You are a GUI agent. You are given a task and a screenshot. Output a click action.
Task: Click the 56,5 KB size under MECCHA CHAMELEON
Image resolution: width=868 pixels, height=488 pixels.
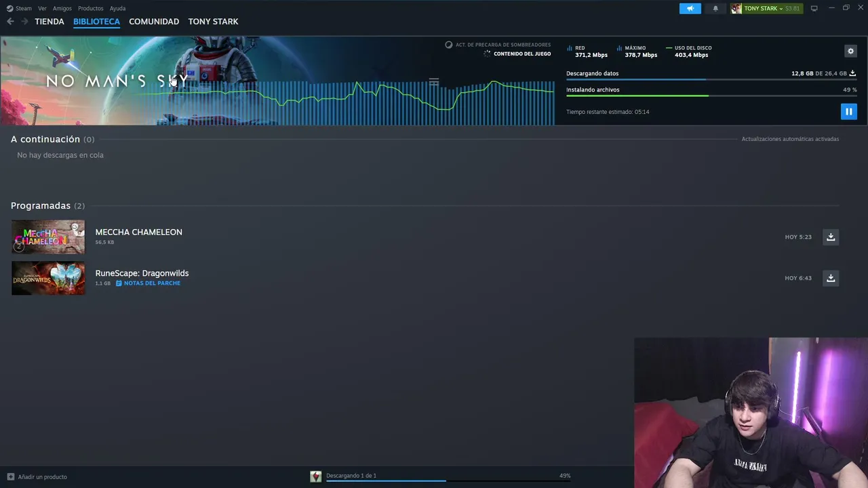(104, 242)
